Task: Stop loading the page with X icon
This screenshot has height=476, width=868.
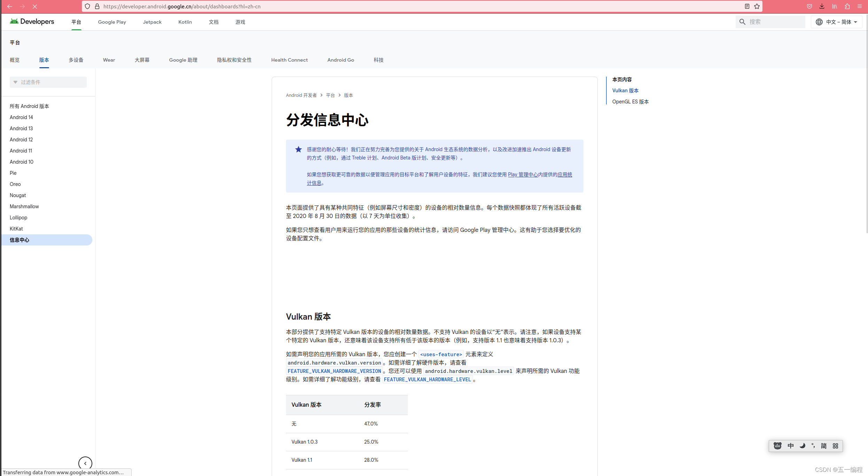Action: (x=35, y=6)
